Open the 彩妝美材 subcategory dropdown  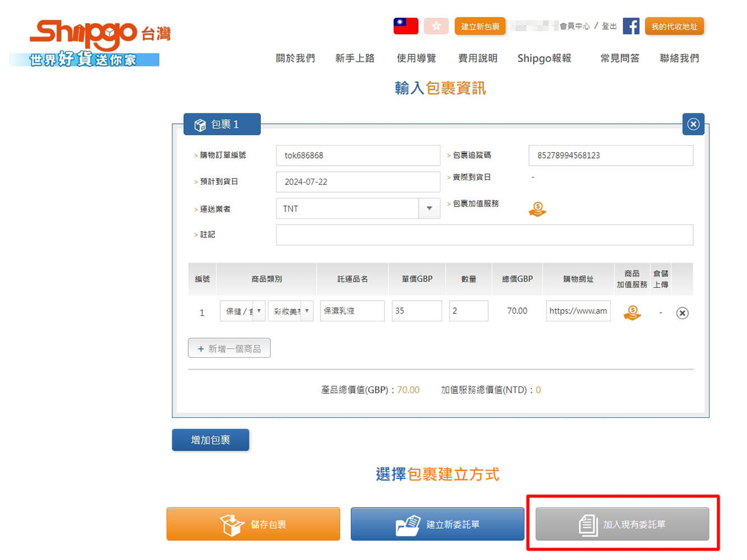[291, 311]
